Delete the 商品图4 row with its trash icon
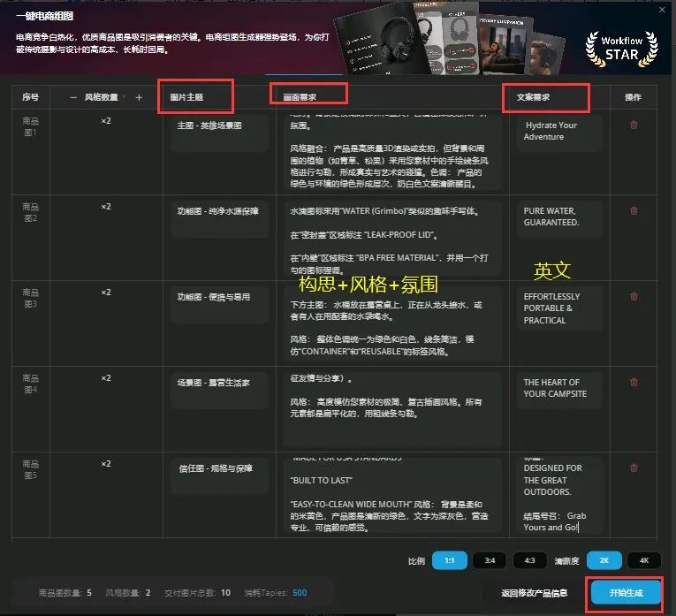Viewport: 676px width, 616px height. coord(634,383)
